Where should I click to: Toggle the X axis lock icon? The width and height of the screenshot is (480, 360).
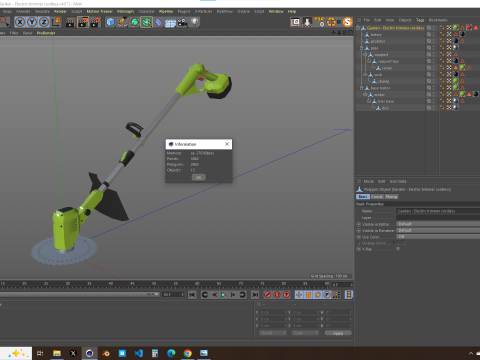[20, 22]
